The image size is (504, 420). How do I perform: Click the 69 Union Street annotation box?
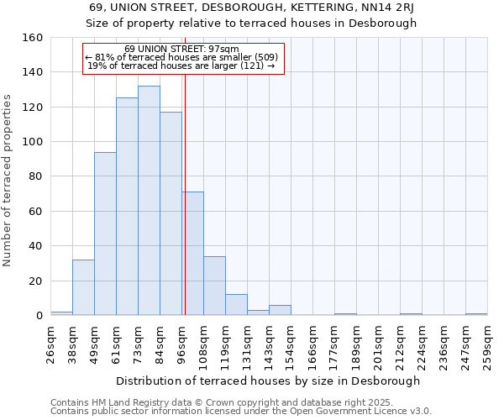[183, 58]
